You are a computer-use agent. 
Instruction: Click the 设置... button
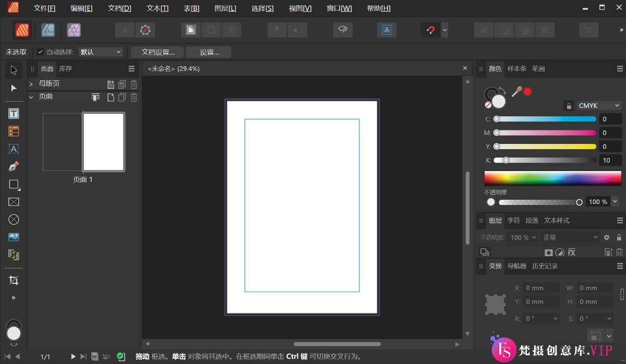tap(209, 52)
